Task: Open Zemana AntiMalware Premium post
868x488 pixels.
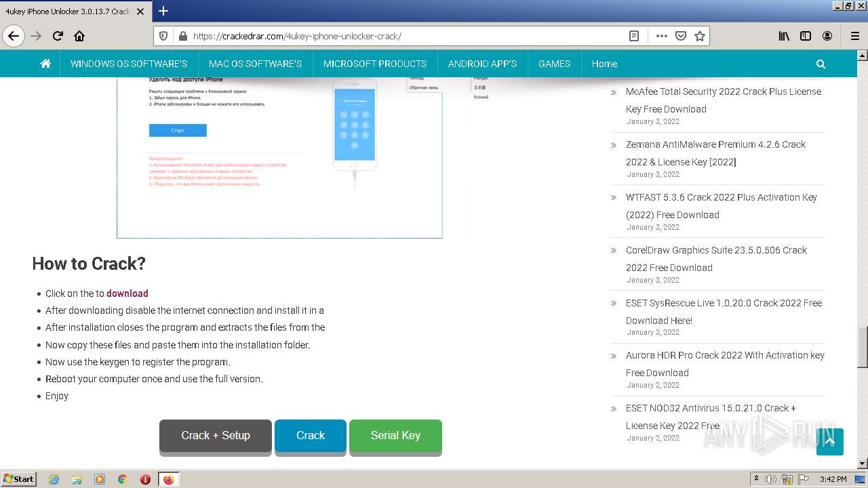Action: point(715,153)
